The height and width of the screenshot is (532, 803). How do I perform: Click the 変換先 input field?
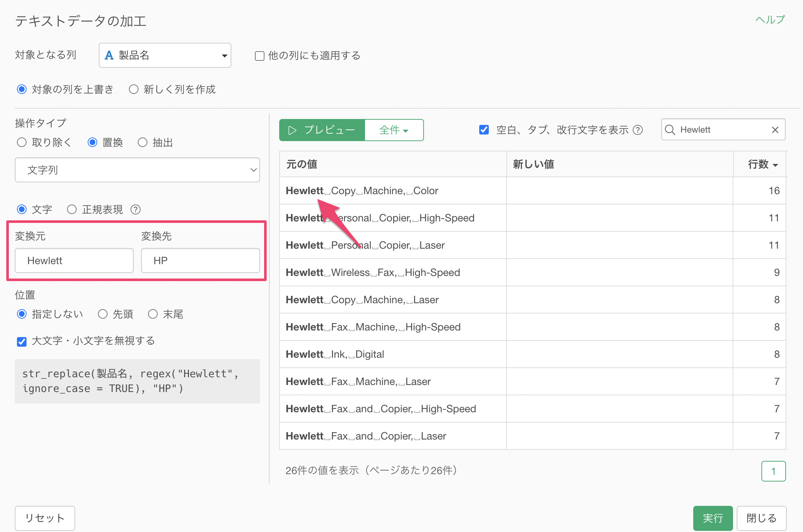pyautogui.click(x=200, y=260)
